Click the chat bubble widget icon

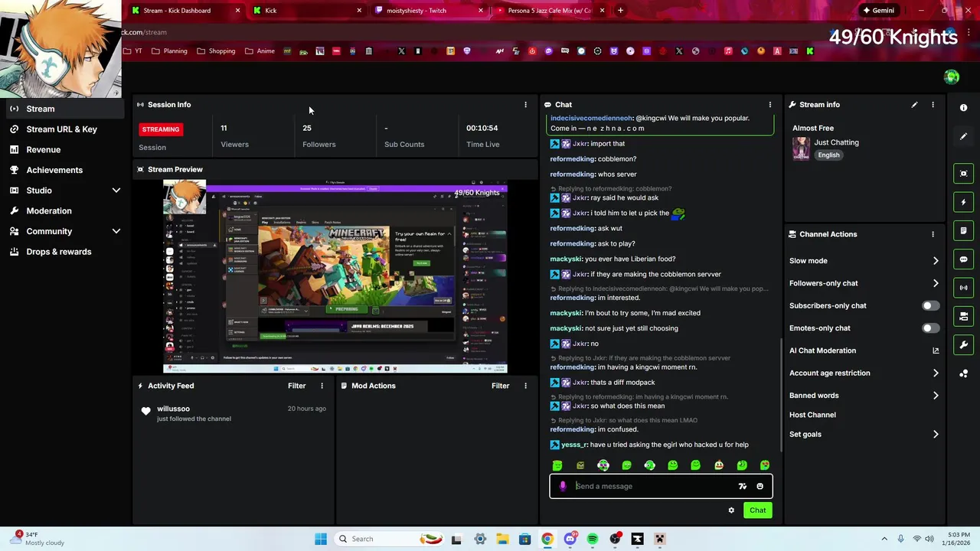point(964,259)
